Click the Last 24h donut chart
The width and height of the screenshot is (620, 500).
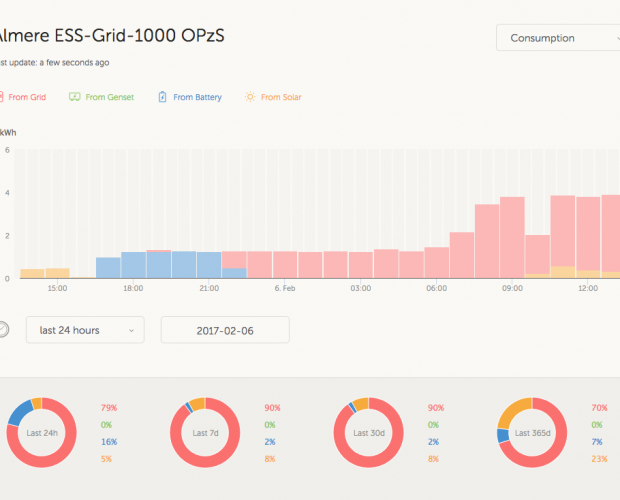pyautogui.click(x=40, y=433)
